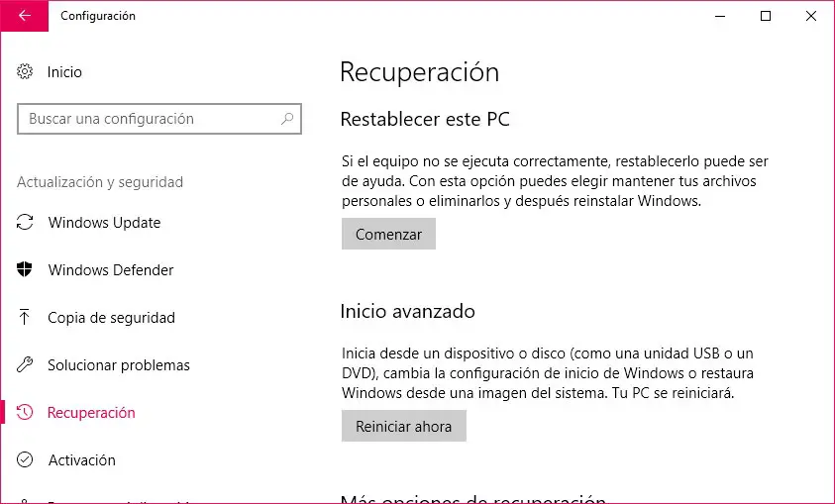Go to Copia de seguridad section
Viewport: 835px width, 504px height.
pyautogui.click(x=111, y=318)
